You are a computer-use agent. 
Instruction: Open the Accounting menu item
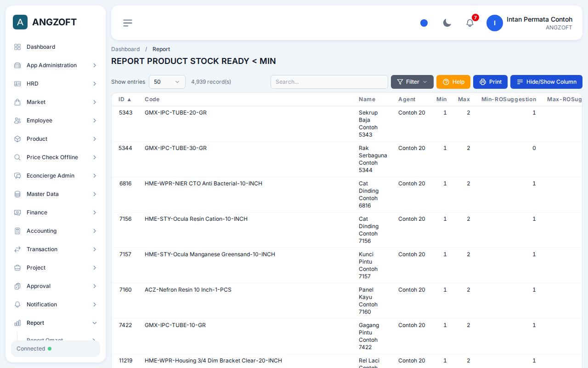56,231
